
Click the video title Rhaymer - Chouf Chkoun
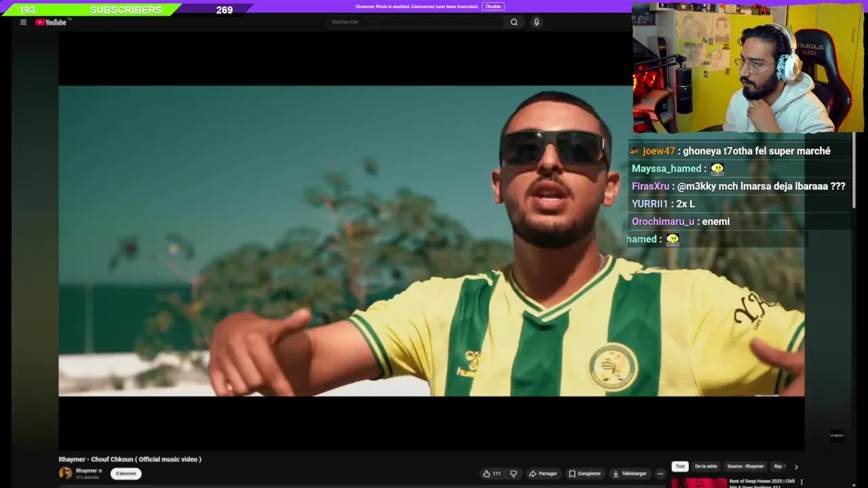click(x=130, y=460)
